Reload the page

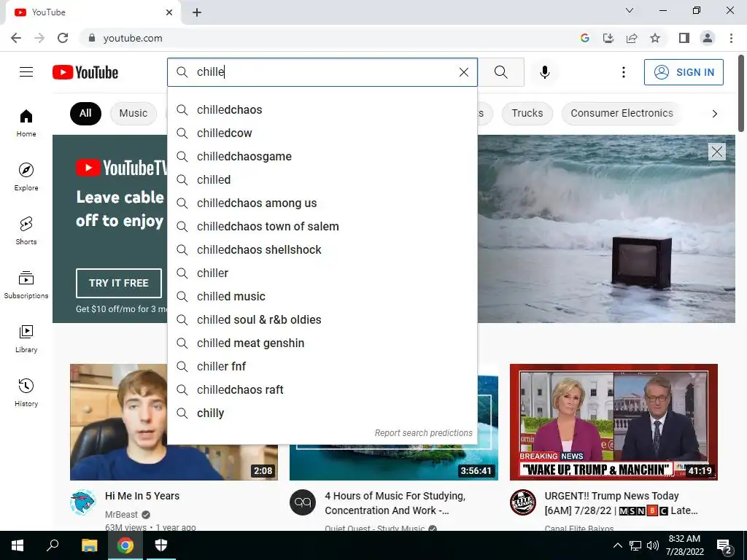tap(63, 38)
